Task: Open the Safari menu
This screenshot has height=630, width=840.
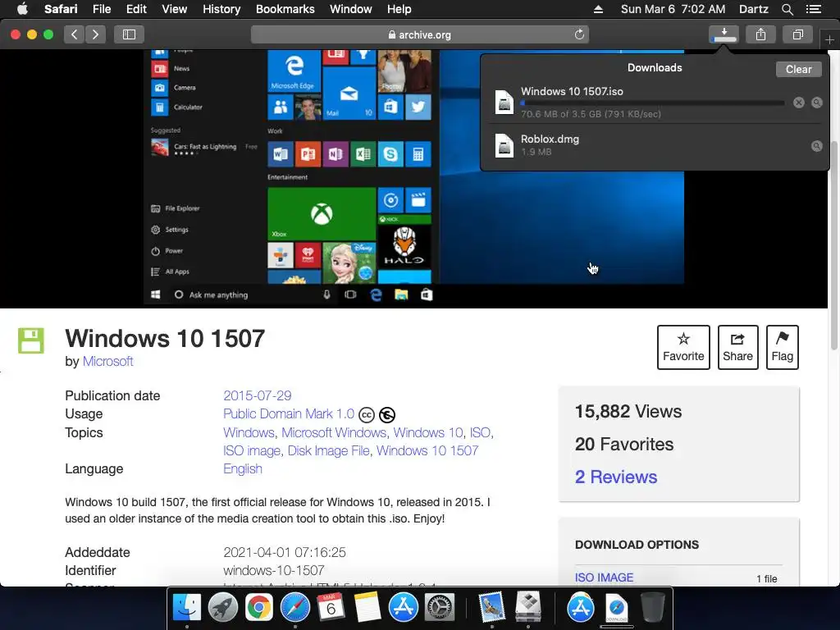Action: coord(61,9)
